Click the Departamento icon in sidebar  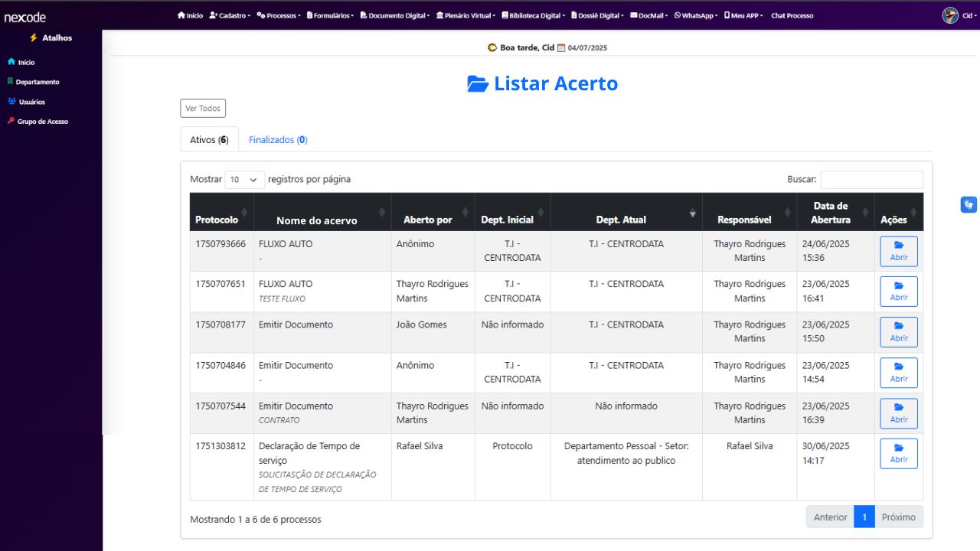click(10, 82)
